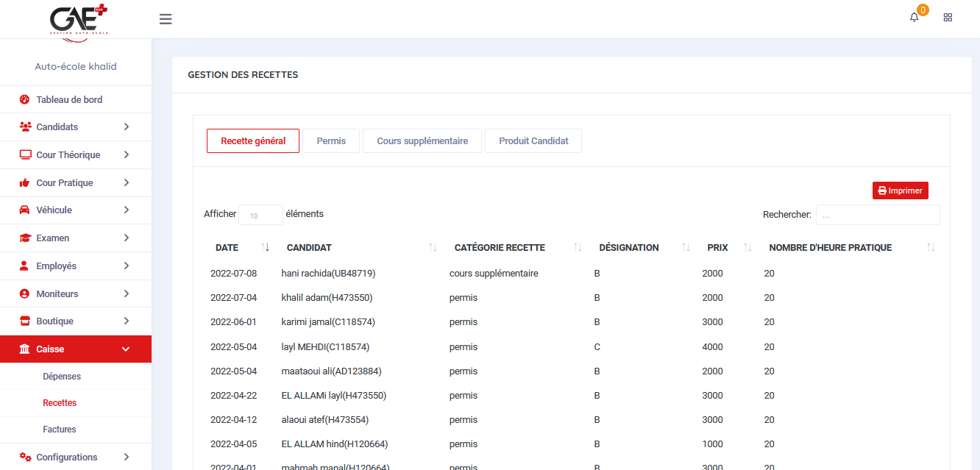Click the Boutique store icon

point(24,321)
